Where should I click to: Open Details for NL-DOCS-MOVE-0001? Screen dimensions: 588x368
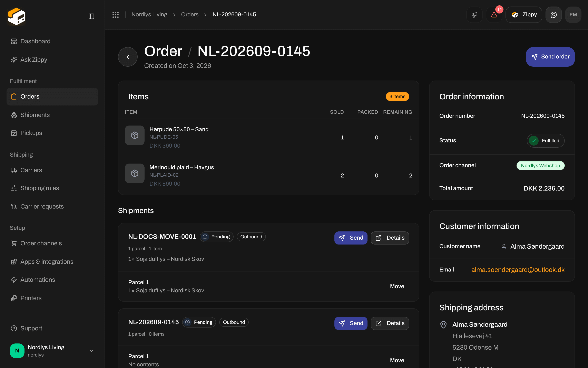pos(390,238)
